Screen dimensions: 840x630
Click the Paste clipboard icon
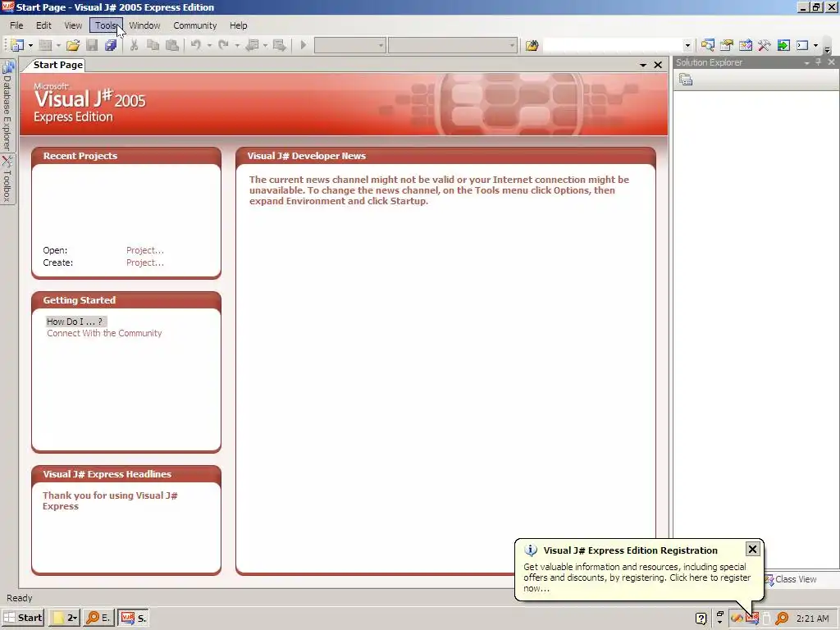(x=172, y=46)
